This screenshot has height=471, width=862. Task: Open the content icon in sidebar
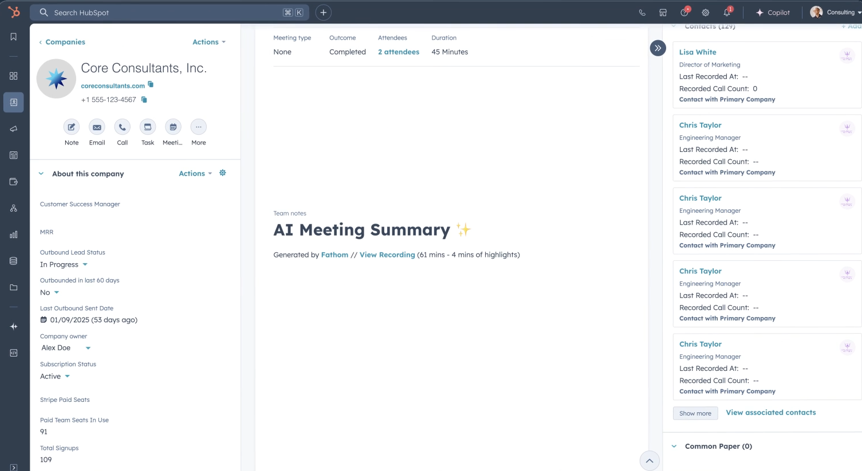coord(14,155)
